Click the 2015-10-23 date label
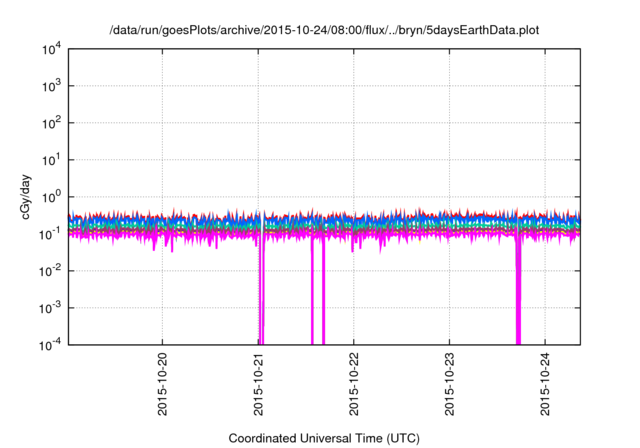 pyautogui.click(x=449, y=384)
